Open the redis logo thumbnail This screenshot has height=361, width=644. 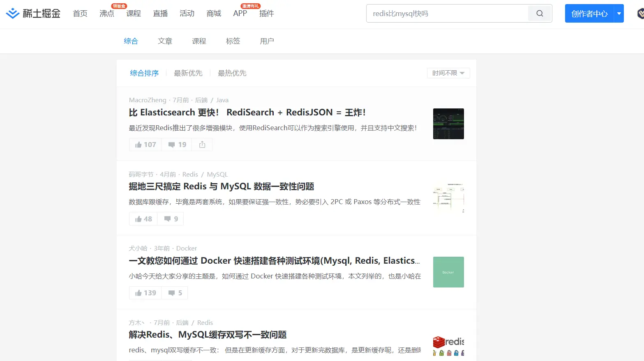coord(448,346)
